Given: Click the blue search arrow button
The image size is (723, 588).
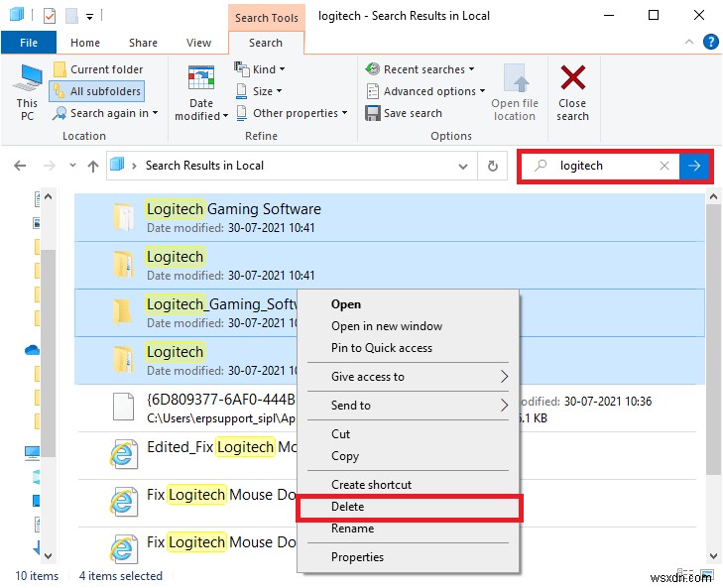Looking at the screenshot, I should (694, 166).
